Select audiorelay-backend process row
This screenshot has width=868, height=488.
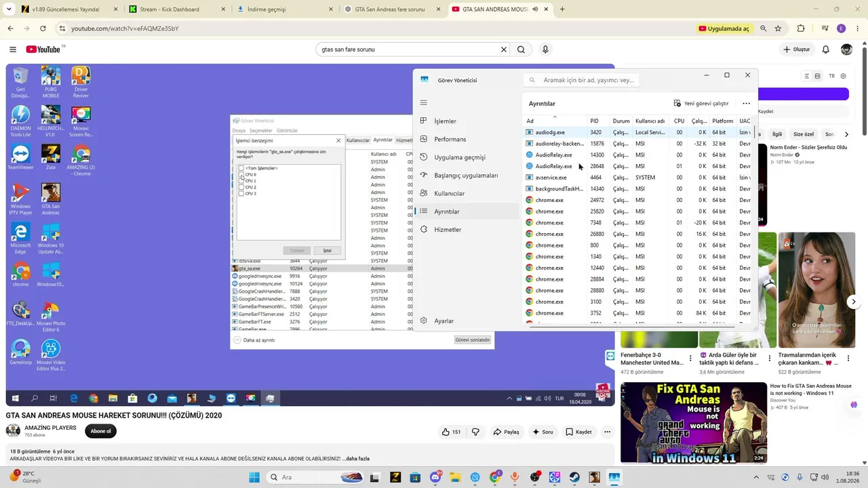point(638,144)
